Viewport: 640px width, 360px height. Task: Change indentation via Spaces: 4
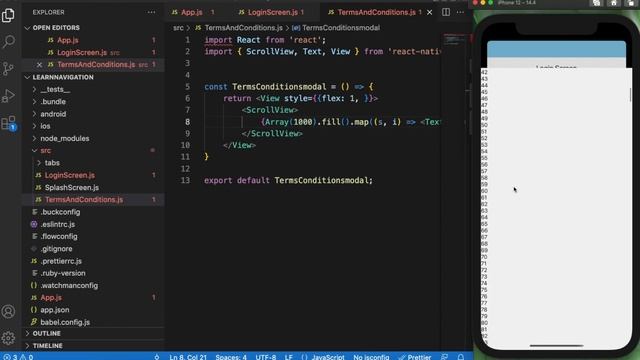click(231, 357)
